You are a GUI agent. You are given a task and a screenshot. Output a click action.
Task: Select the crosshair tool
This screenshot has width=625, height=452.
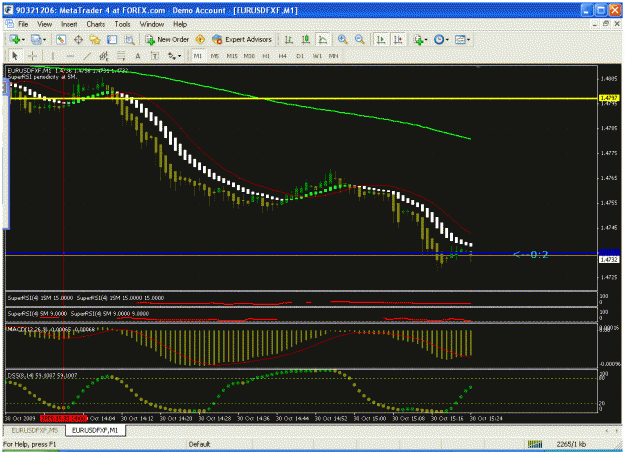(x=32, y=56)
